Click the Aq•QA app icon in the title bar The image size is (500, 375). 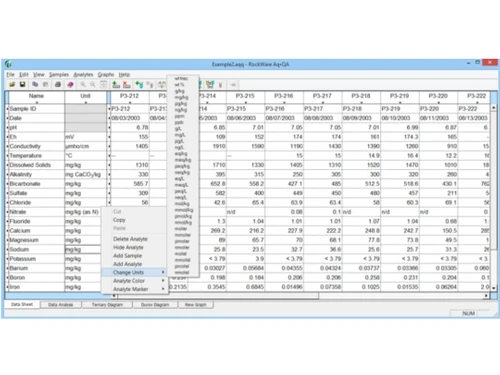coord(9,64)
